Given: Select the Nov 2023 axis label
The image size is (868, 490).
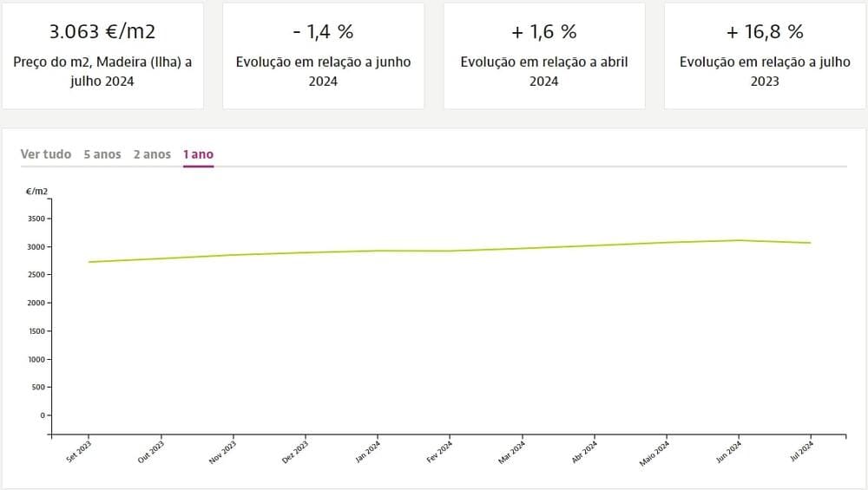Looking at the screenshot, I should [x=224, y=453].
